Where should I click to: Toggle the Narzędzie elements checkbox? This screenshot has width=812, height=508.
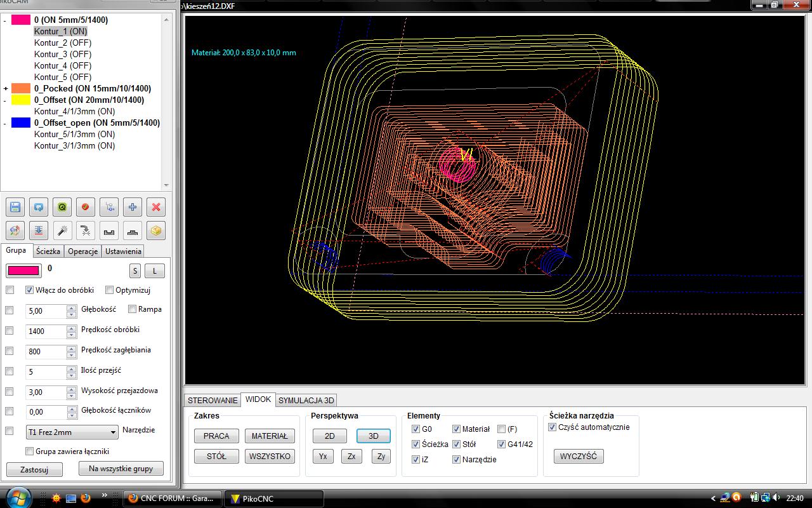[x=456, y=460]
